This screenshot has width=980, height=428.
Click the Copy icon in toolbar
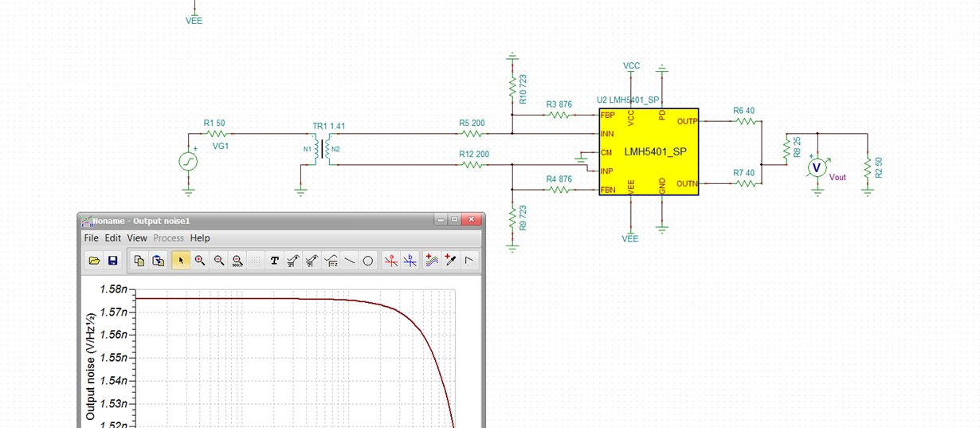pyautogui.click(x=139, y=261)
